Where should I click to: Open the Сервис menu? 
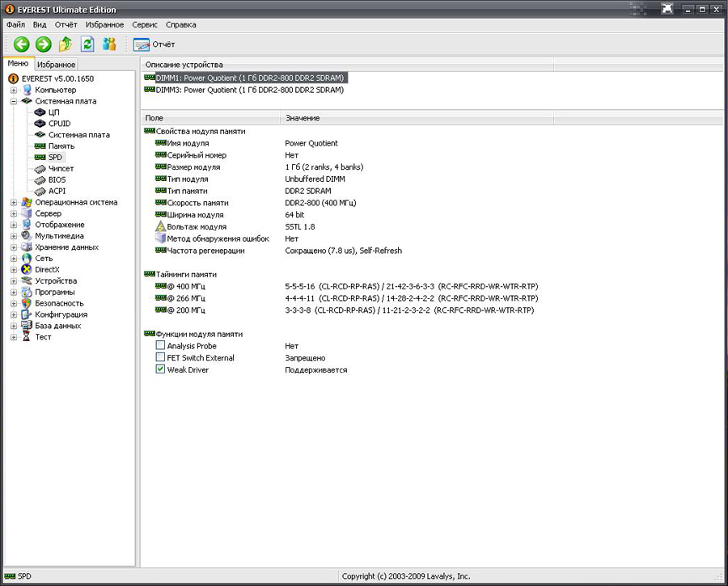click(145, 24)
